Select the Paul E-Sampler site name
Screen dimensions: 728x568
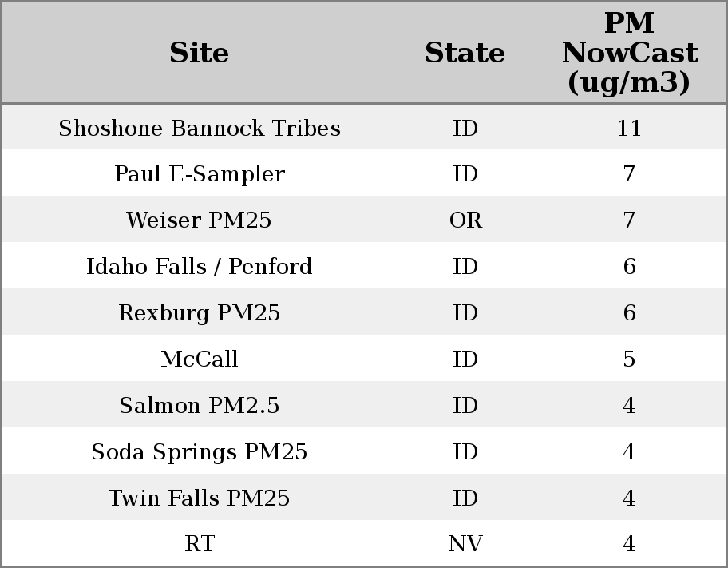point(199,174)
